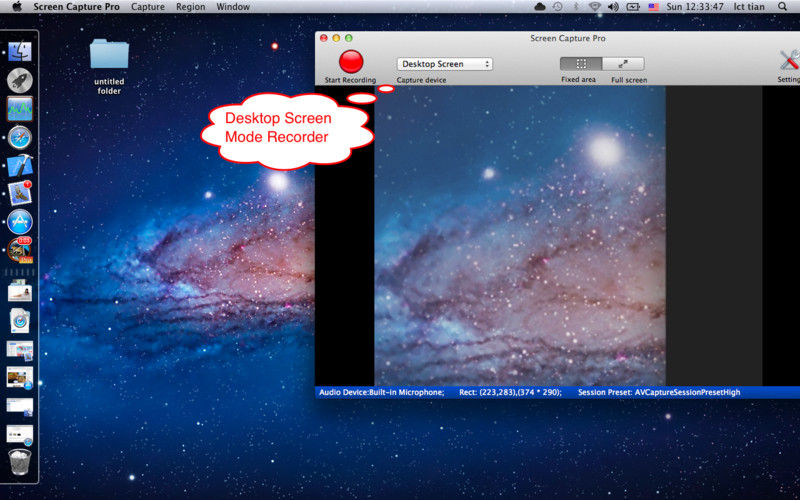Viewport: 800px width, 500px height.
Task: Click the cloud icon in menu bar
Action: [539, 7]
